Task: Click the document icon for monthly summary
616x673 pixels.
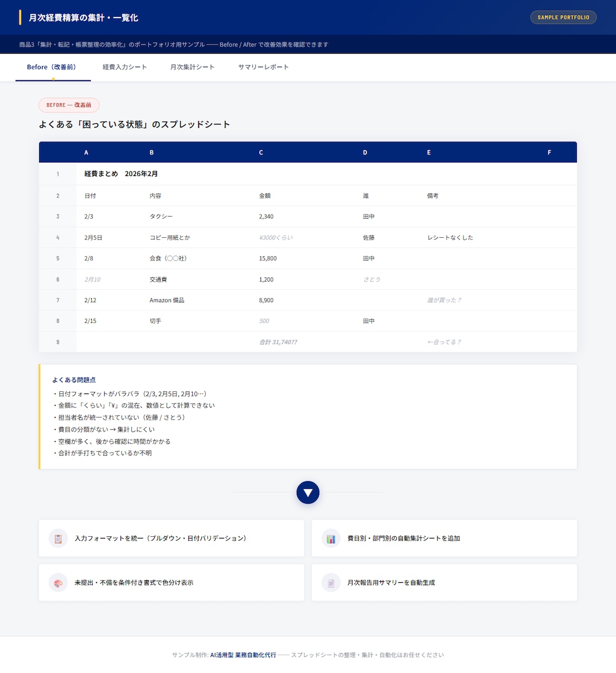Action: [x=331, y=583]
